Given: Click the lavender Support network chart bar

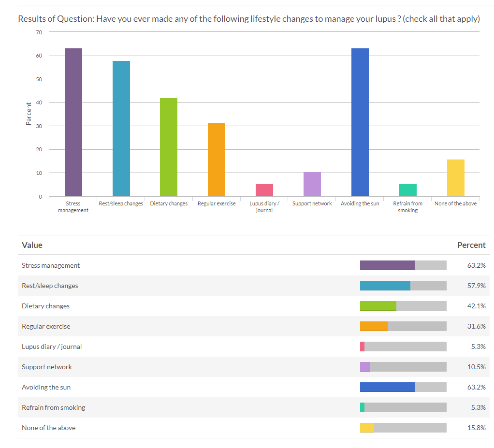Looking at the screenshot, I should coord(312,184).
